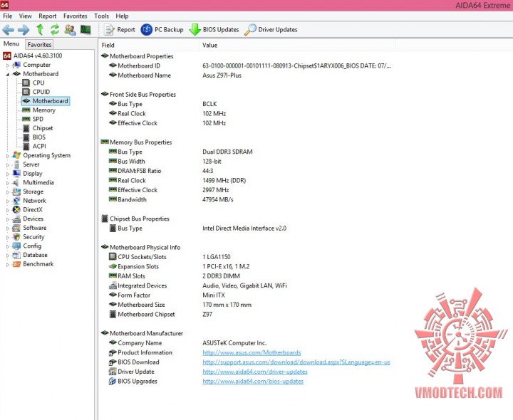
Task: Expand the Server tree node
Action: [x=8, y=165]
